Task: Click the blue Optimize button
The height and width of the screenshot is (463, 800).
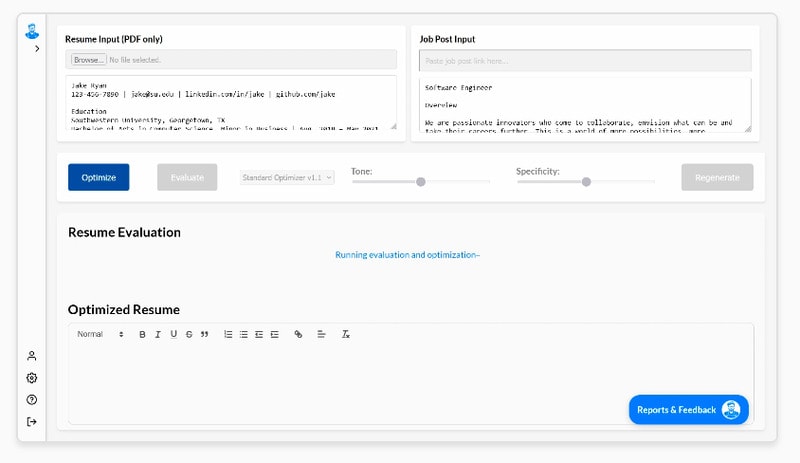Action: pos(99,177)
